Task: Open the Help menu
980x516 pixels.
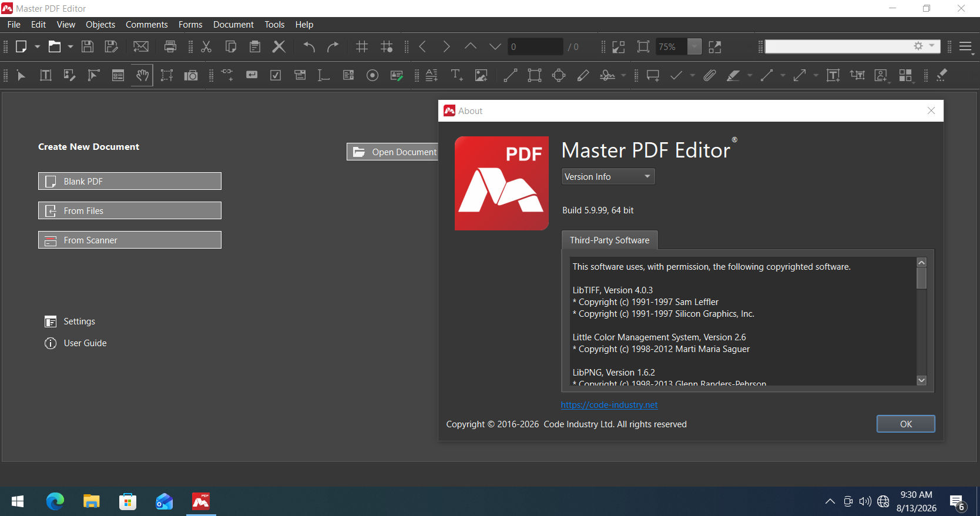Action: tap(304, 25)
